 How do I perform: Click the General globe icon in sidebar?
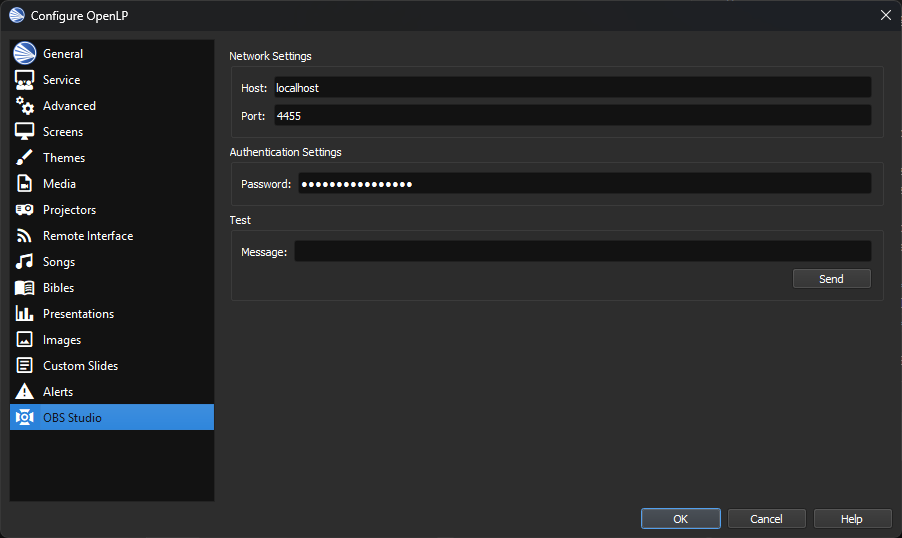[x=25, y=54]
